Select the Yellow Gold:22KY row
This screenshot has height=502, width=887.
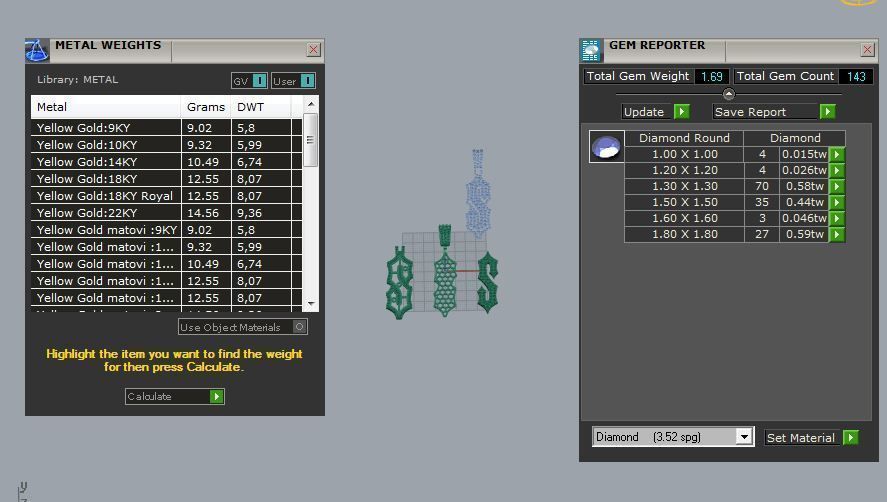(x=166, y=213)
